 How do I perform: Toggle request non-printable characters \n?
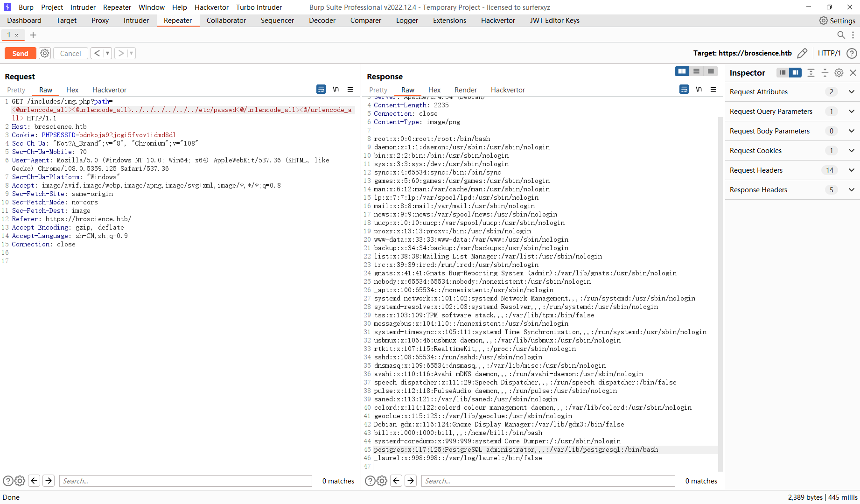click(336, 89)
